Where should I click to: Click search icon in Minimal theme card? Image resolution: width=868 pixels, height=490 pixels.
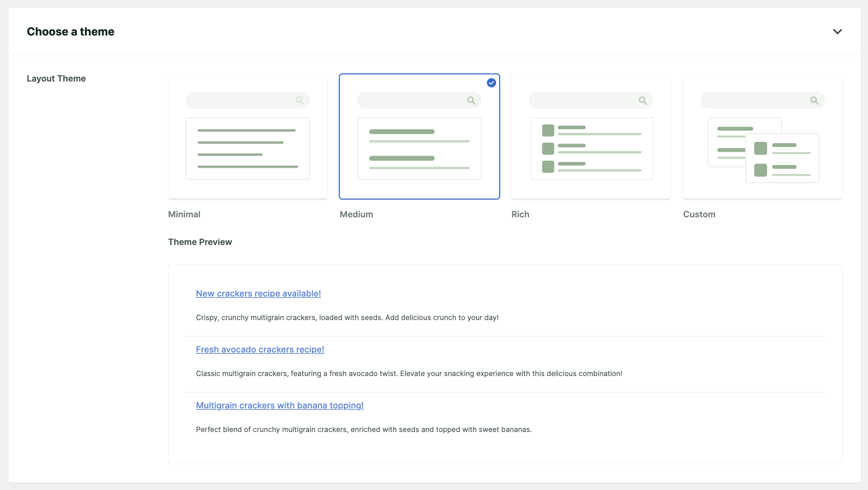pyautogui.click(x=300, y=100)
